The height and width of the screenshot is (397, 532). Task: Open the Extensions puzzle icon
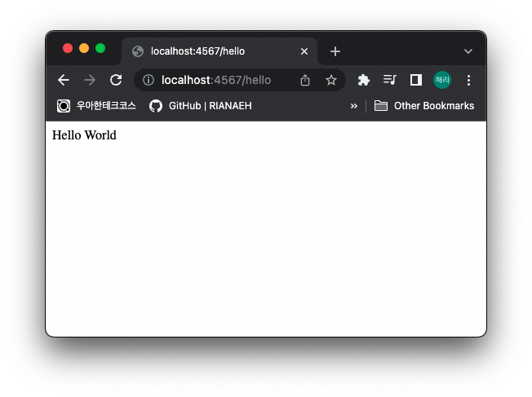pyautogui.click(x=363, y=81)
